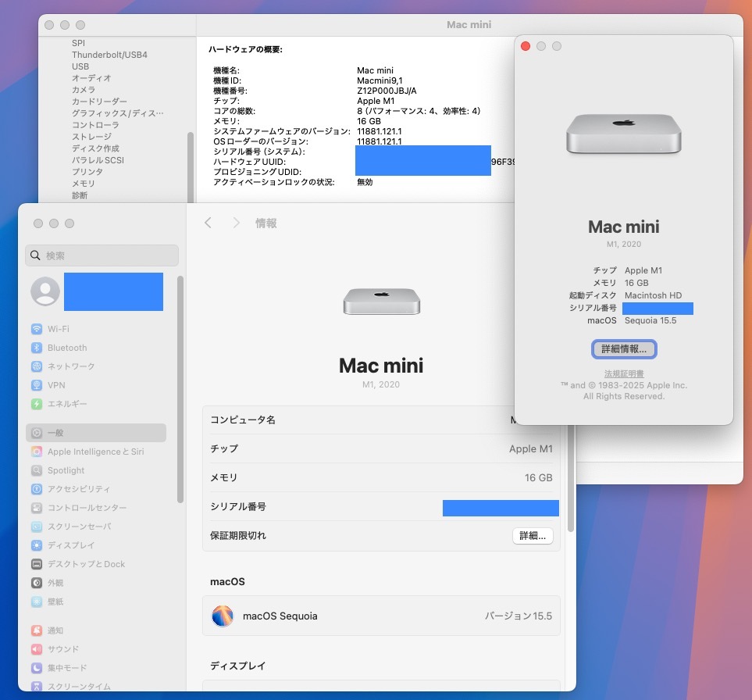Click the Bluetooth icon in the sidebar
The height and width of the screenshot is (700, 752).
pos(37,348)
